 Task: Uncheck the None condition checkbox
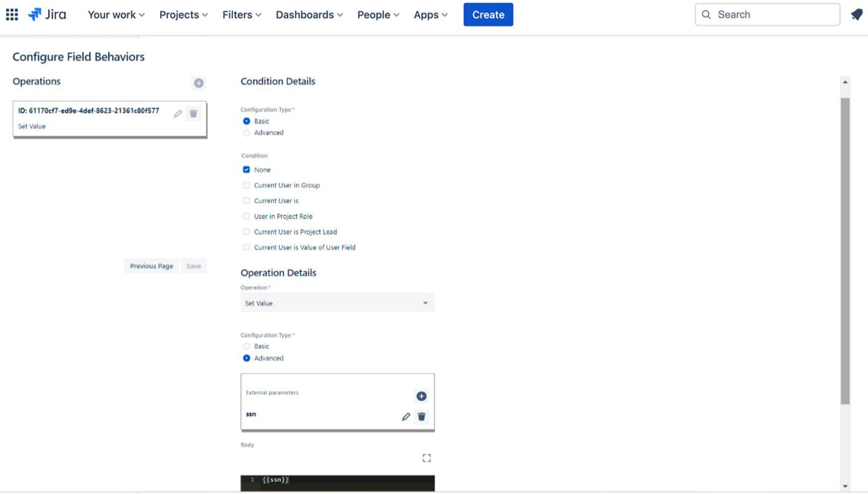pyautogui.click(x=247, y=169)
